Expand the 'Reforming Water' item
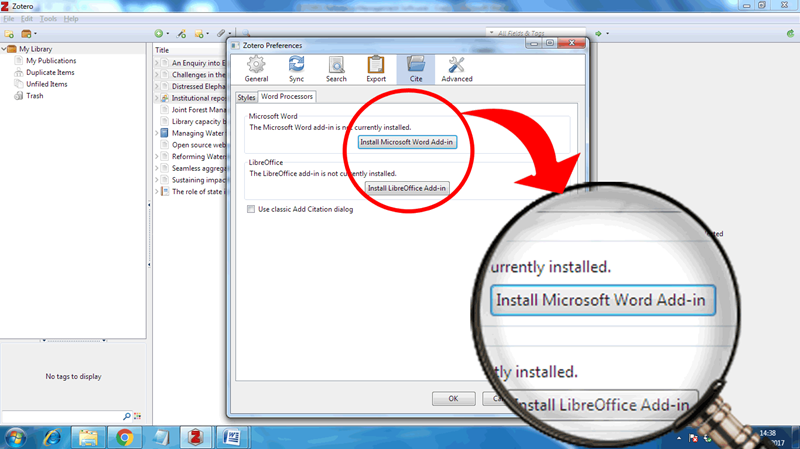The image size is (800, 449). [157, 157]
